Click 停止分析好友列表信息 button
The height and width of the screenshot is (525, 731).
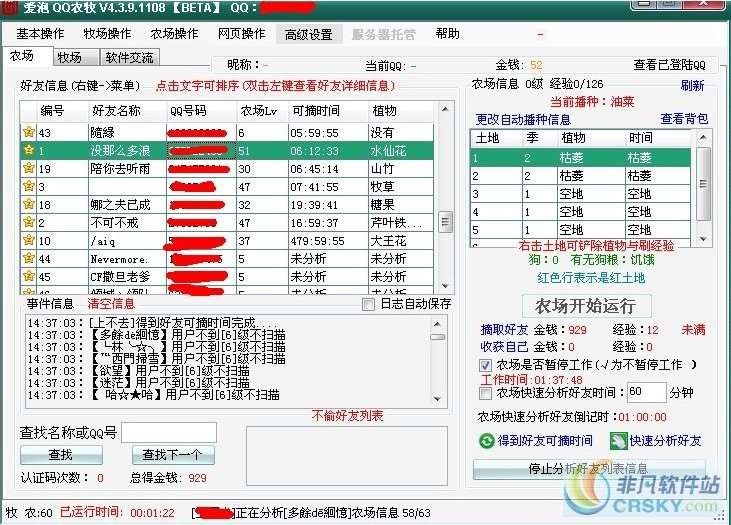(589, 469)
